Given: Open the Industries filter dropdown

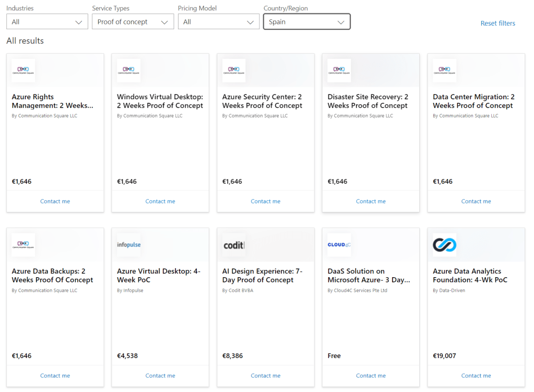Looking at the screenshot, I should [x=47, y=22].
